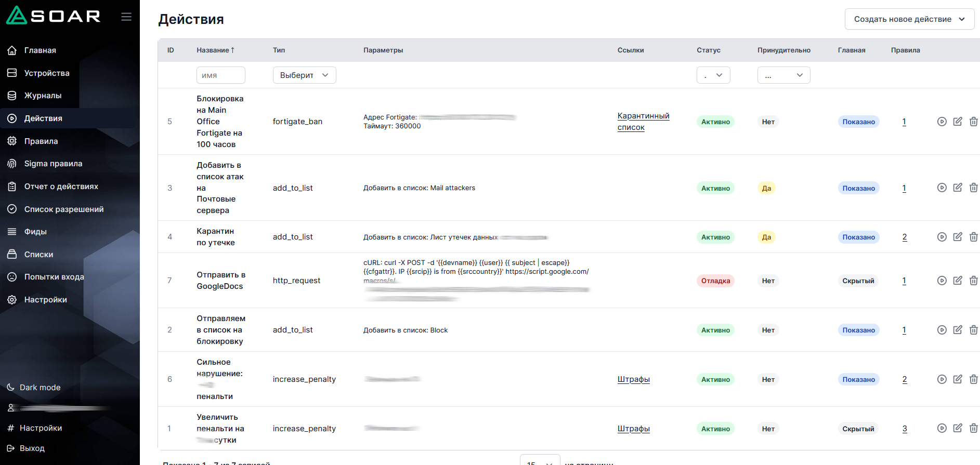Run the 'Сильное нарушение' action
980x465 pixels.
942,379
